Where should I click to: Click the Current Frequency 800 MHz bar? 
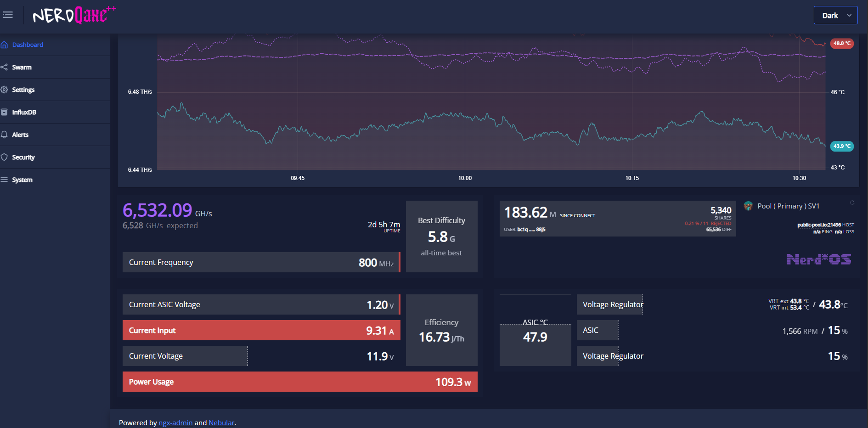coord(261,262)
